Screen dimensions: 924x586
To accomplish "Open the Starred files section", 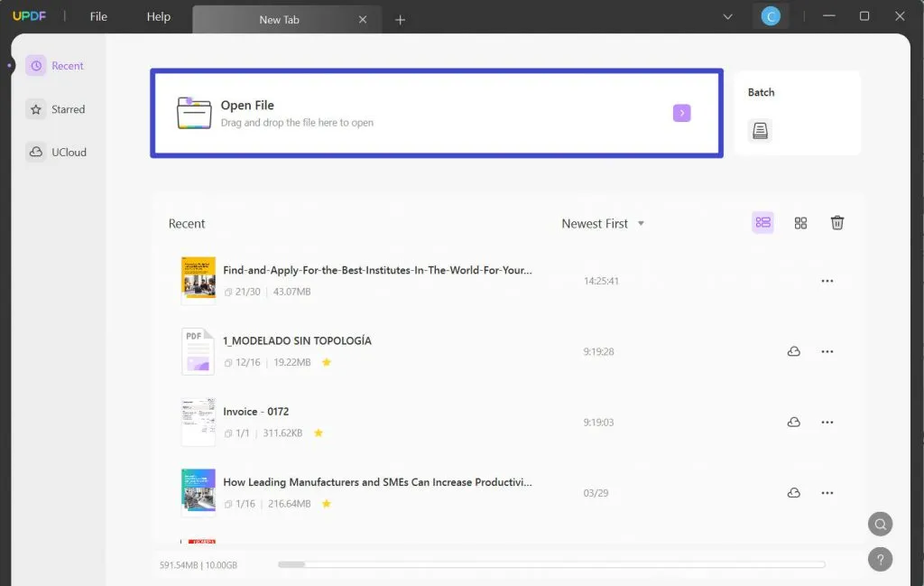I will tap(57, 108).
